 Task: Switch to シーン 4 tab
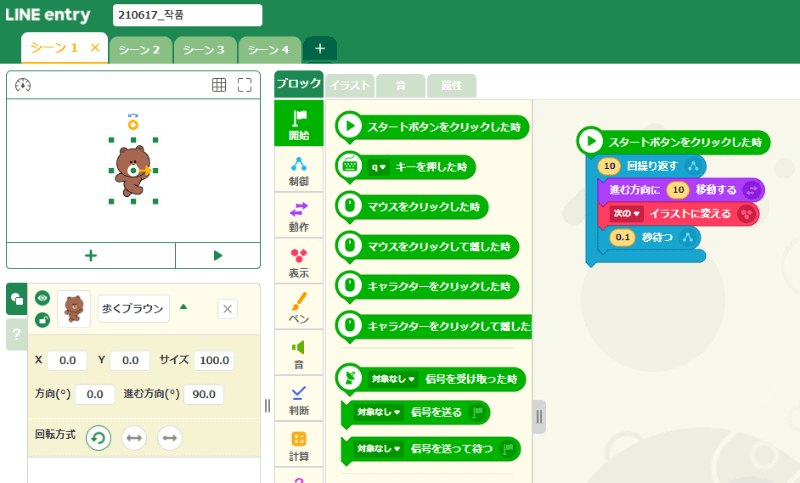point(269,50)
